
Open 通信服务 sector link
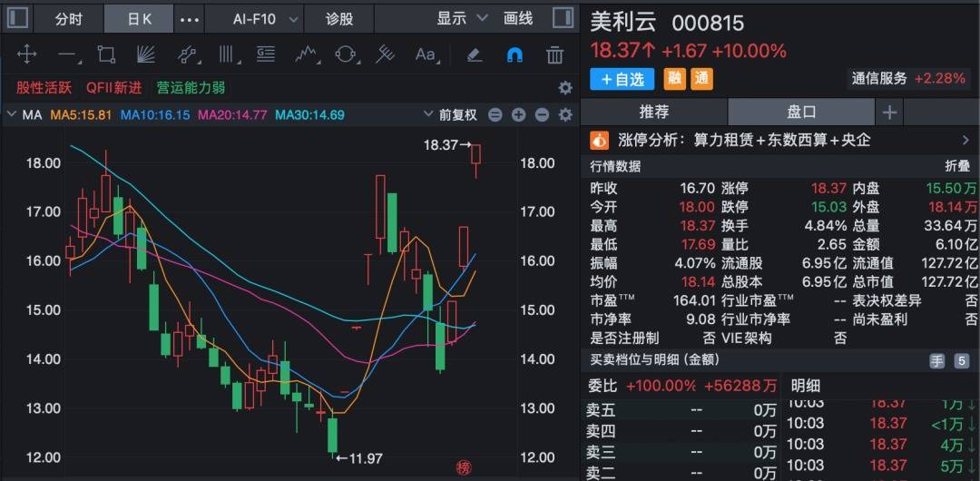coord(908,79)
